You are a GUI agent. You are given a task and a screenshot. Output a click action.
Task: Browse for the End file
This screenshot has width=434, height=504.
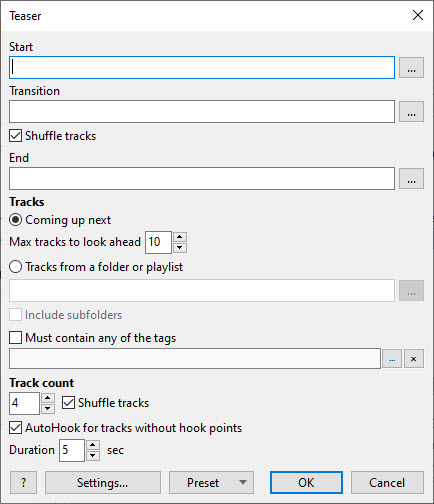411,179
